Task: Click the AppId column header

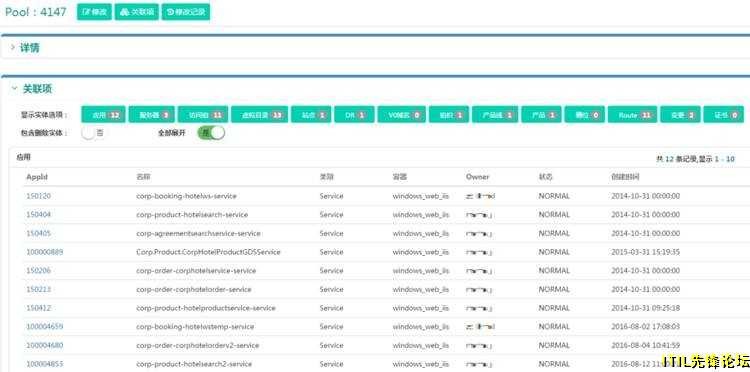Action: [37, 177]
